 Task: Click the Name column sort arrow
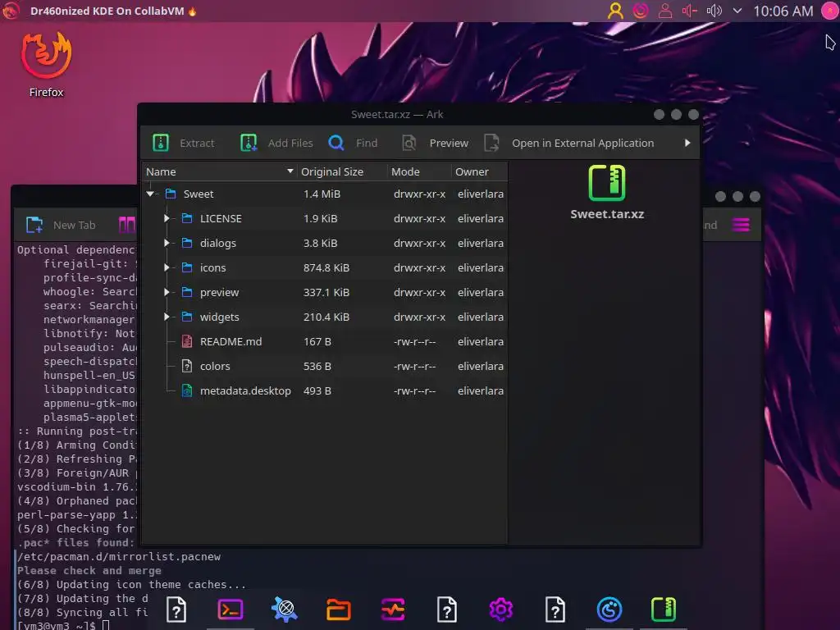pos(290,171)
